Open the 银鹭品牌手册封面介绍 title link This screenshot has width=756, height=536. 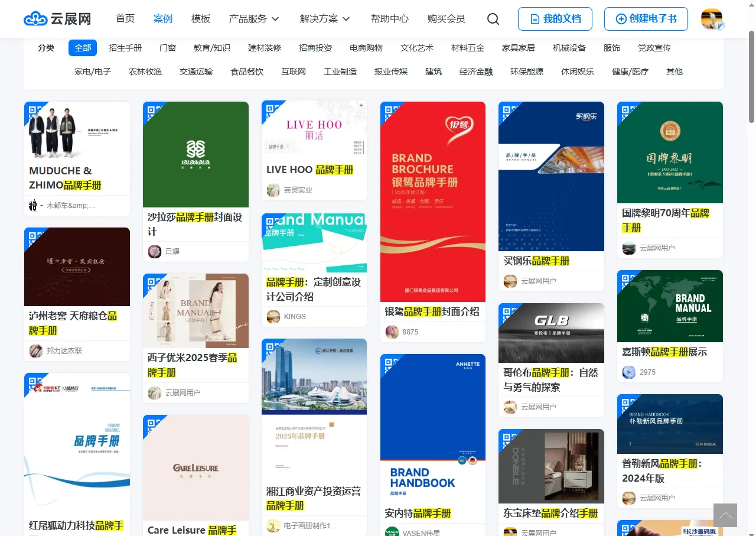click(x=432, y=311)
